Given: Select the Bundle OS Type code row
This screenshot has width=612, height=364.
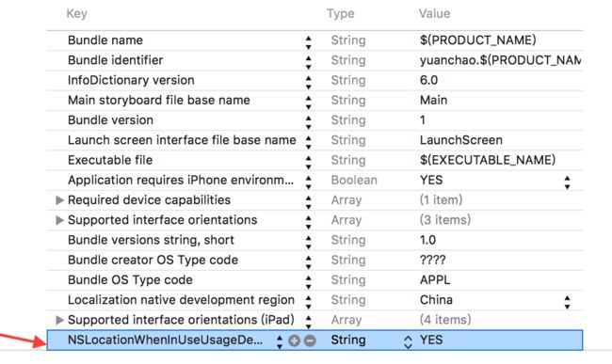Looking at the screenshot, I should tap(314, 280).
